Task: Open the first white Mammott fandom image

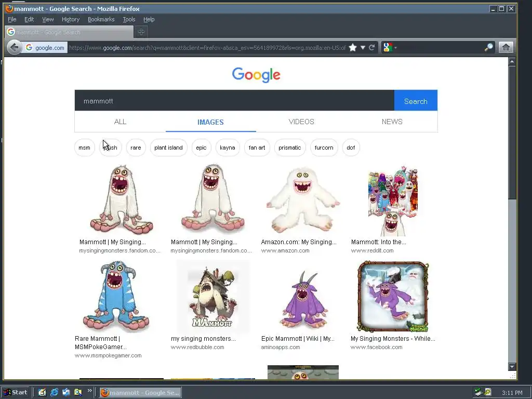Action: pos(121,200)
